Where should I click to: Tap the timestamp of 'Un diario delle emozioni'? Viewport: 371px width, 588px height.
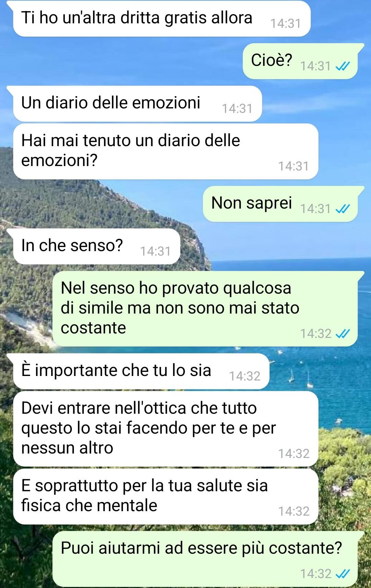pyautogui.click(x=237, y=109)
